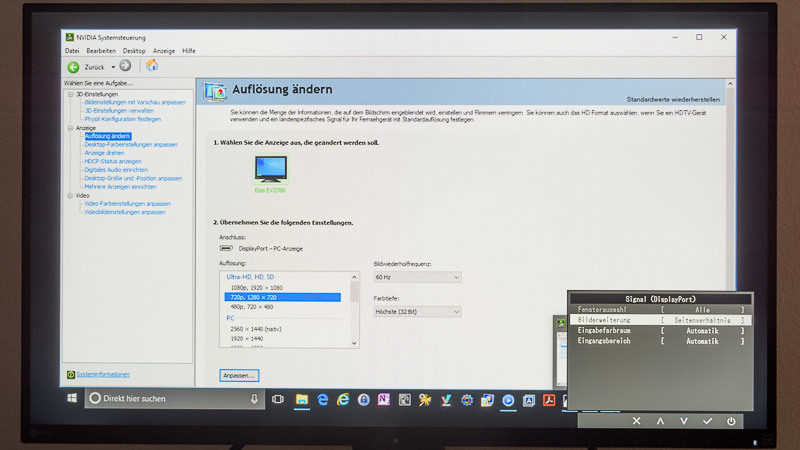The height and width of the screenshot is (450, 800).
Task: Click the Anpassen... button
Action: click(239, 376)
